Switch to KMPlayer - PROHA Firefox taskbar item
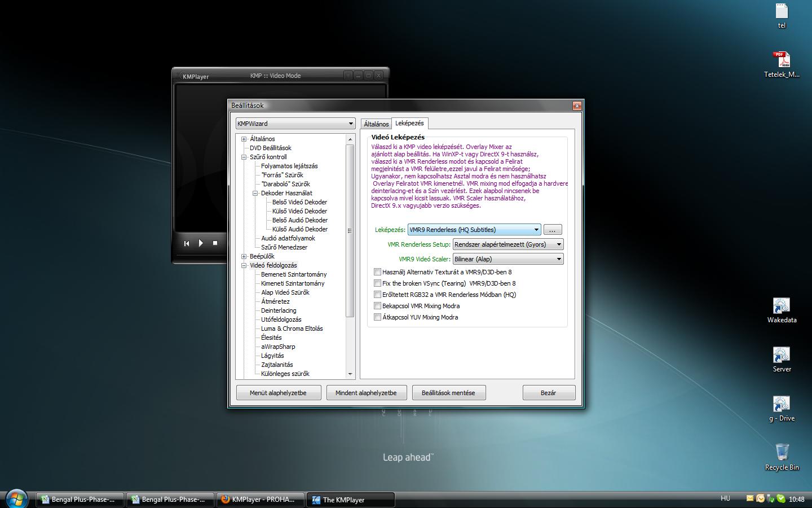Screen dimensions: 812x508 point(260,500)
